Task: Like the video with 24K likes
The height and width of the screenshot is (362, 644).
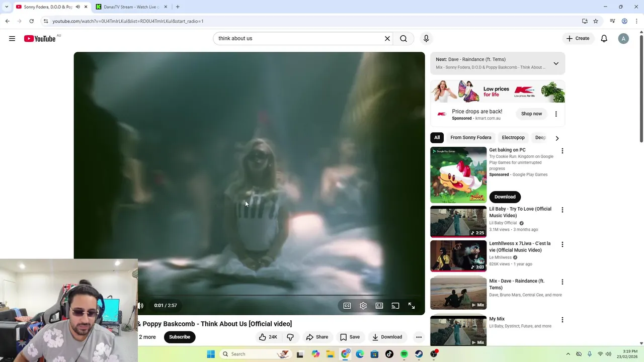Action: point(268,337)
